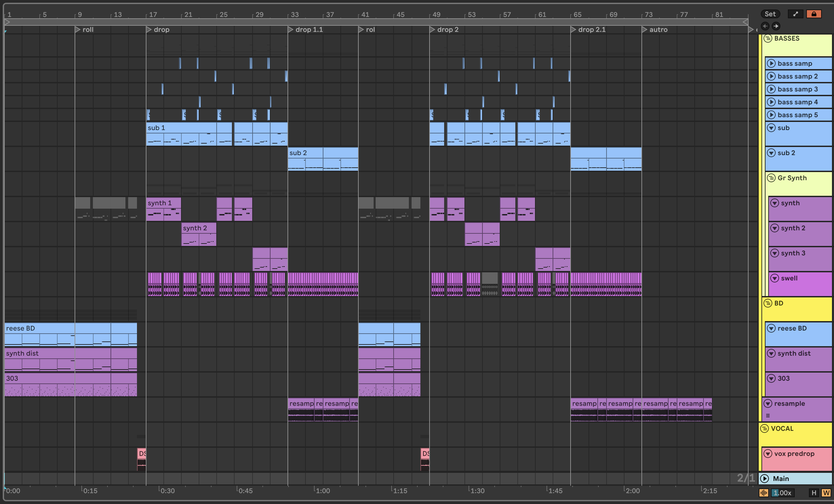Unfold the bass samp 3 track
This screenshot has height=504, width=834.
click(771, 89)
